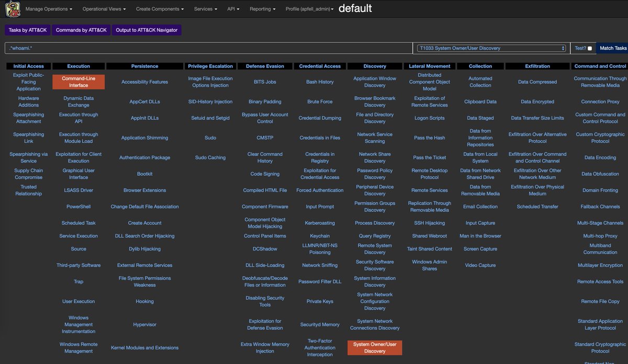This screenshot has height=364, width=628.
Task: Select the Initial Access column header
Action: 29,66
